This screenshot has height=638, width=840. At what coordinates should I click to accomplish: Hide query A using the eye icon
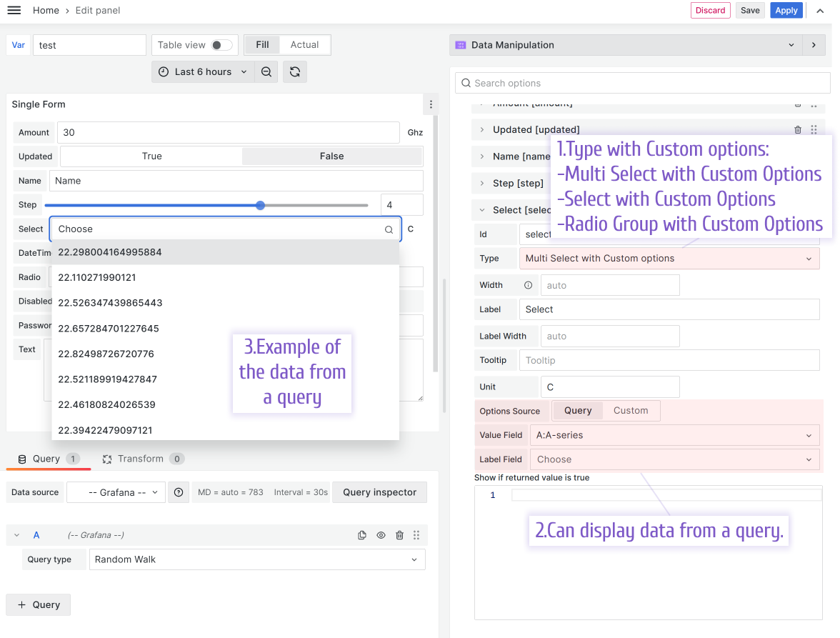click(x=380, y=534)
